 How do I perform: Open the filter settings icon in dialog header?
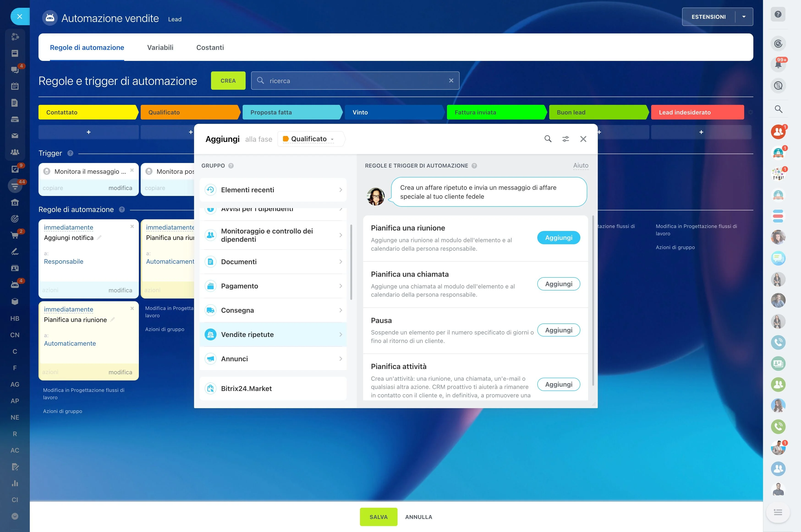[x=565, y=139]
